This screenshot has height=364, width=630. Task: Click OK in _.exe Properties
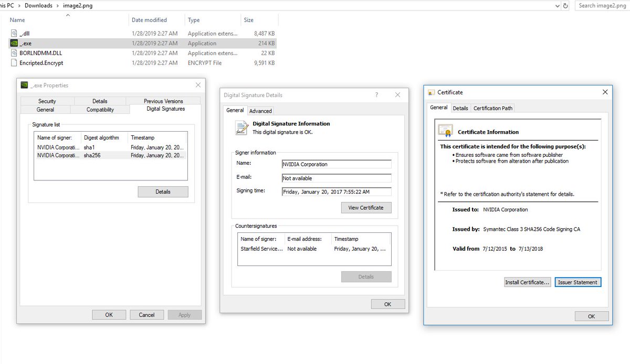[109, 315]
